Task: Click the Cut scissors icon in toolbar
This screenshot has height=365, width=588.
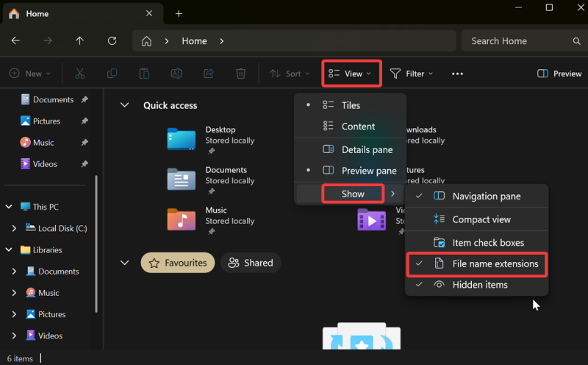Action: (80, 74)
